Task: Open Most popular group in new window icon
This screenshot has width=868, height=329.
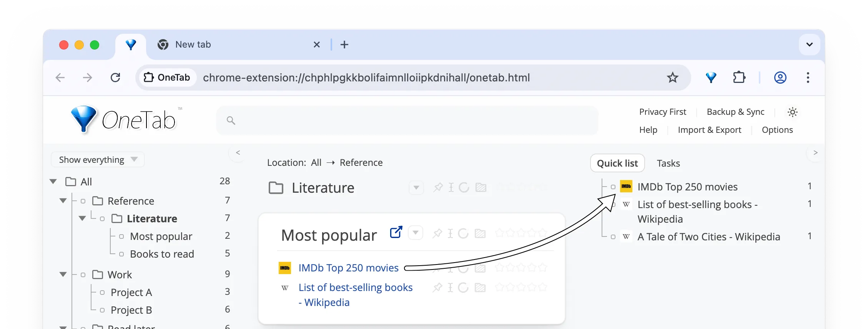Action: [x=396, y=232]
